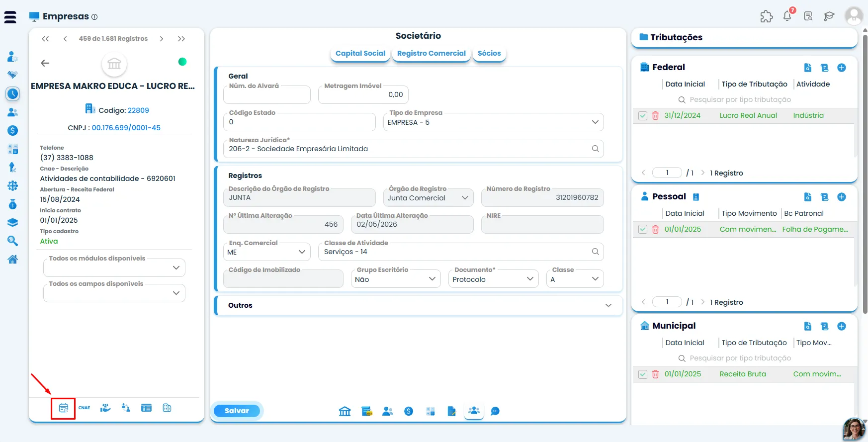Image resolution: width=868 pixels, height=442 pixels.
Task: Click the CNPJ number link
Action: (x=126, y=128)
